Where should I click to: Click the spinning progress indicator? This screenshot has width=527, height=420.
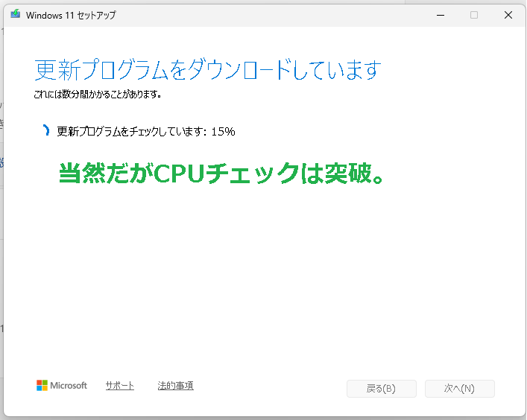coord(46,130)
